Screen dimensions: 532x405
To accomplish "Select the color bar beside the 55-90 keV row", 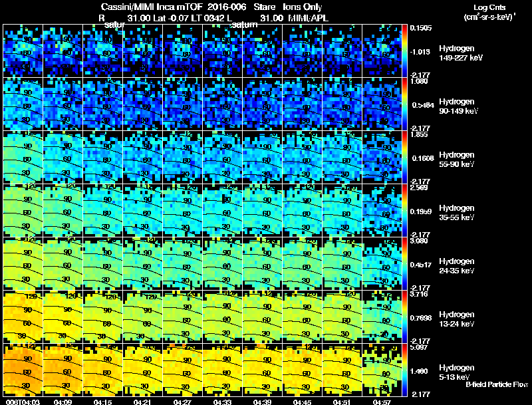I will pyautogui.click(x=404, y=158).
